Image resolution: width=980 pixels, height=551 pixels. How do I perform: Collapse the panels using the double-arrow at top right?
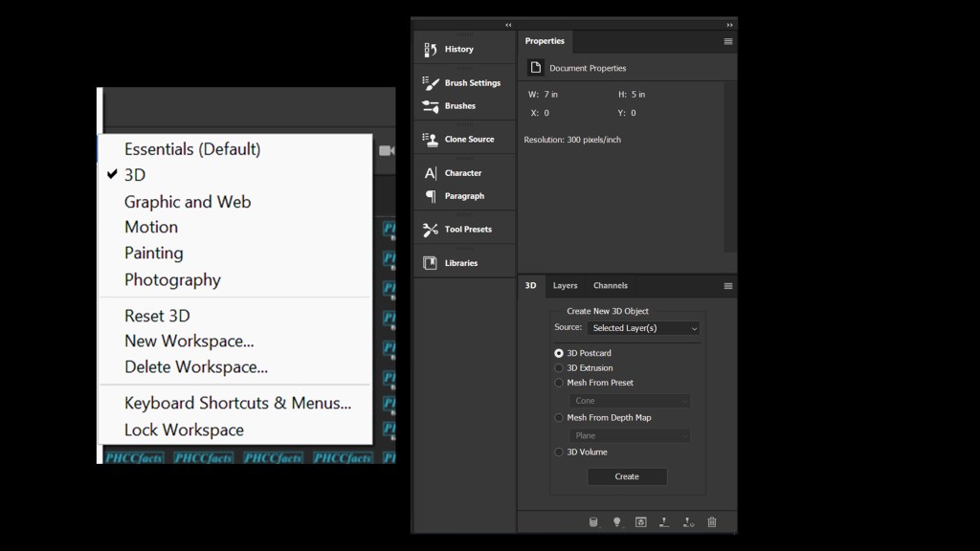(x=729, y=25)
